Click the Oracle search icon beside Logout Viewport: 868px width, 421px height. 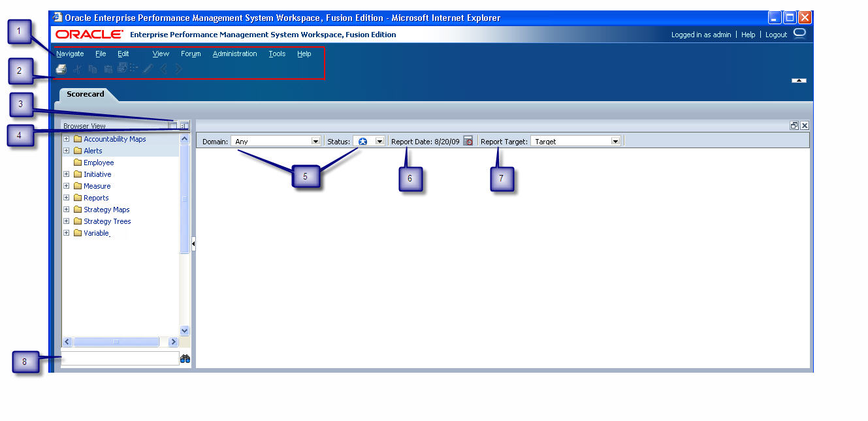(799, 34)
